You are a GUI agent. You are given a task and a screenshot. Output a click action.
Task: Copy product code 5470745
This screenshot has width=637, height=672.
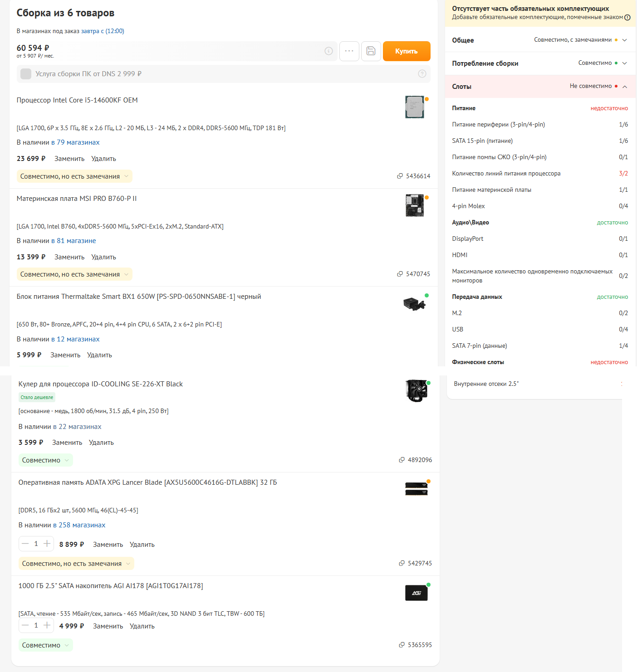click(400, 274)
